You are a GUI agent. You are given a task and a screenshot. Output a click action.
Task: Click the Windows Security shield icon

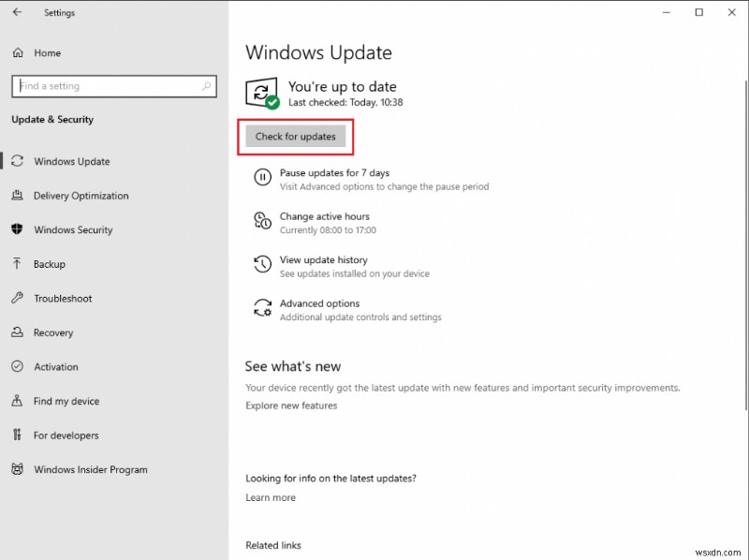[x=17, y=229]
